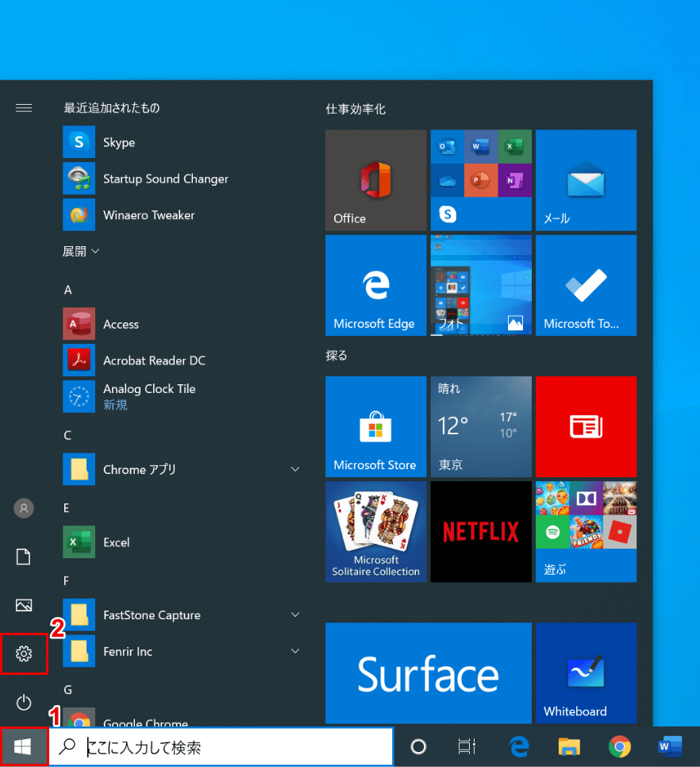
Task: Click the C letter group header
Action: click(x=67, y=435)
